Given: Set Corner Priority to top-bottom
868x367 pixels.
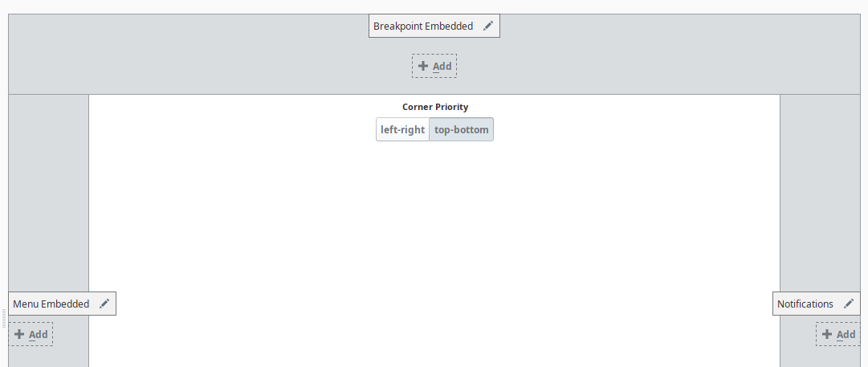Looking at the screenshot, I should point(461,129).
